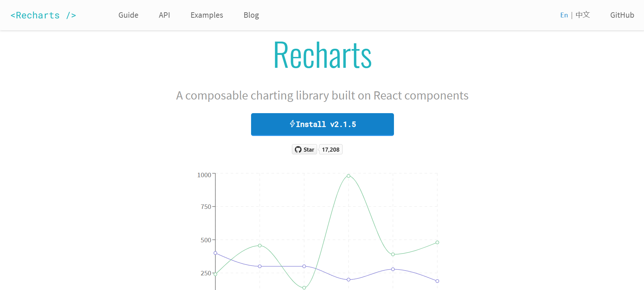This screenshot has height=290, width=644.
Task: Go to the API page
Action: tap(164, 15)
